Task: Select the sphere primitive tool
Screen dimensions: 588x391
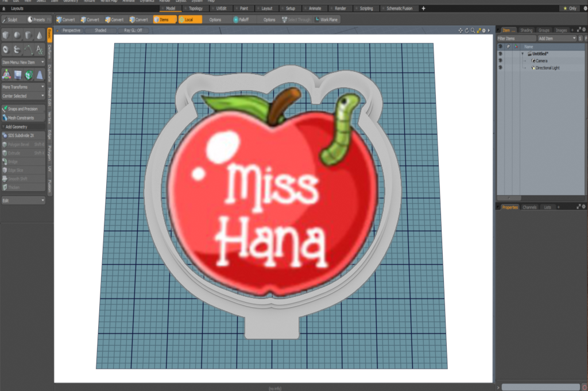Action: [x=17, y=36]
